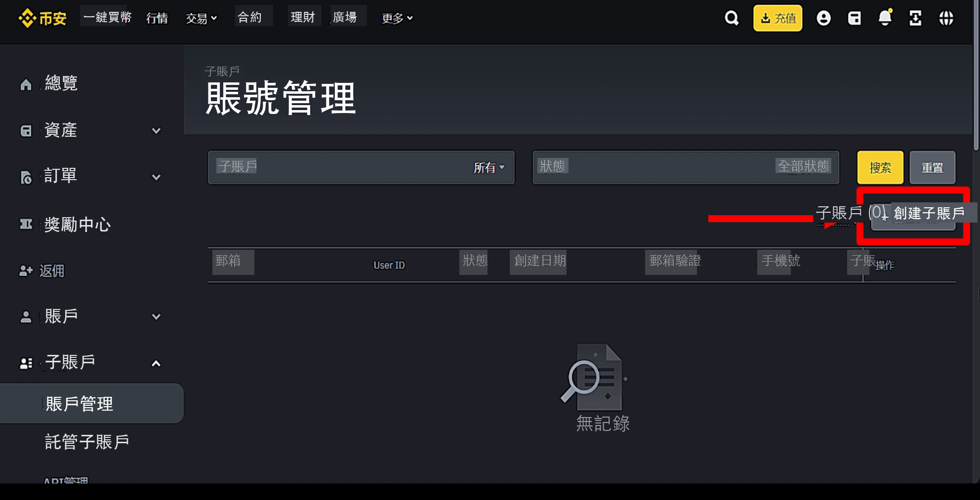Image resolution: width=980 pixels, height=500 pixels.
Task: Open the 狀態 全部狀態 filter dropdown
Action: [x=686, y=167]
